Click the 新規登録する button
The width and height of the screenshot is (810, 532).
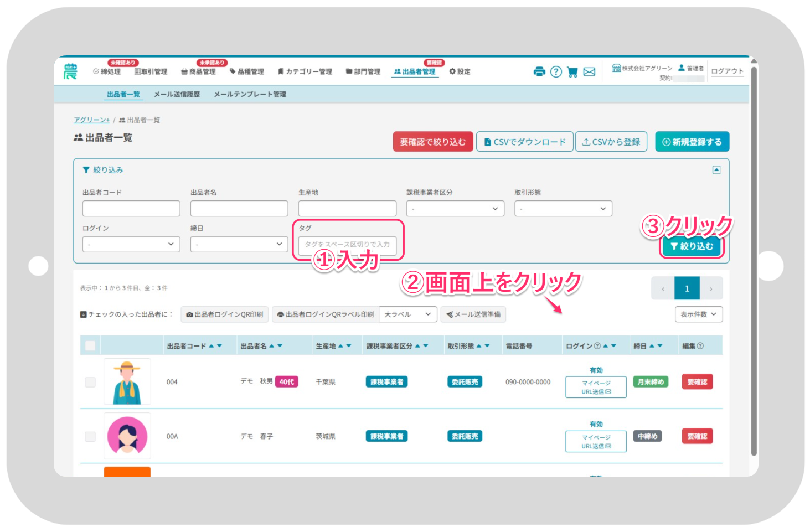point(692,142)
